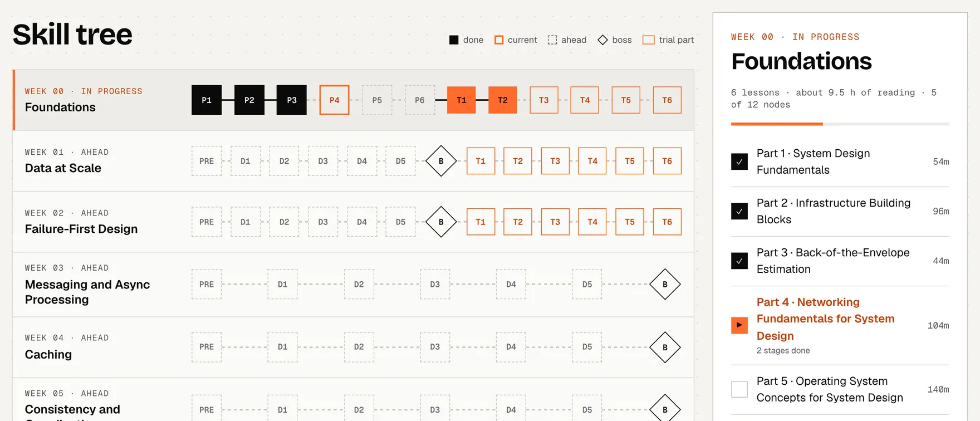The image size is (980, 421).
Task: Select the D2 node in Caching row
Action: (x=359, y=347)
